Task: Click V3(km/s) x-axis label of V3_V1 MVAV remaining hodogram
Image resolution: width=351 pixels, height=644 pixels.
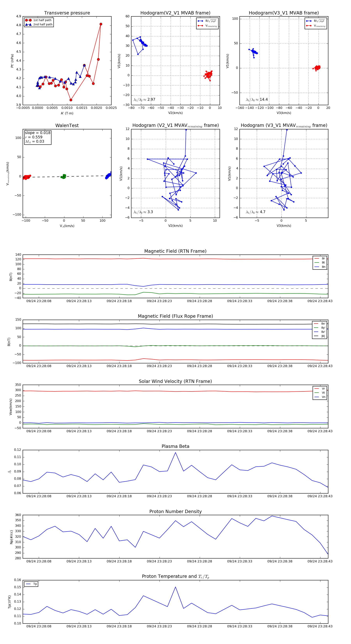Action: (284, 226)
